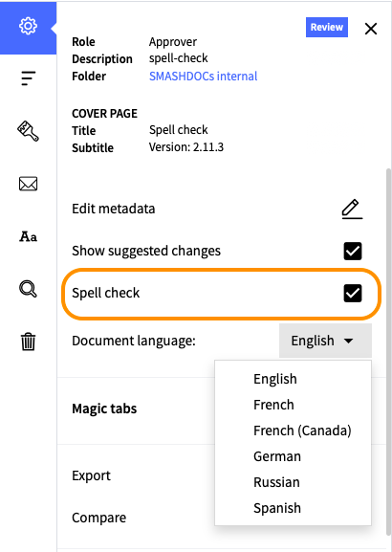The height and width of the screenshot is (552, 392).
Task: Click the blue Review button
Action: tap(327, 27)
